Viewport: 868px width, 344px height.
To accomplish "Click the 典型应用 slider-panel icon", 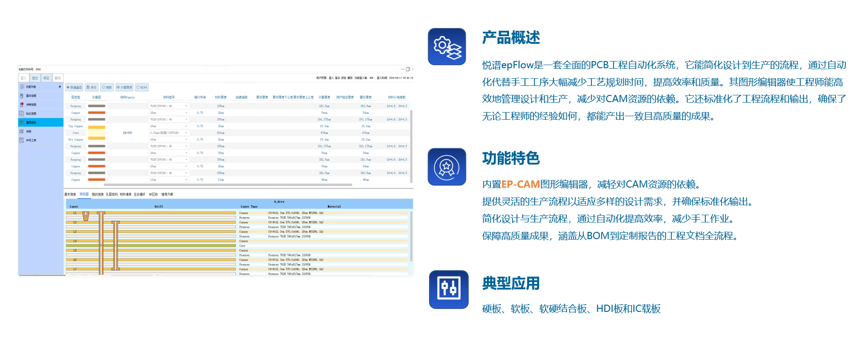I will 448,289.
